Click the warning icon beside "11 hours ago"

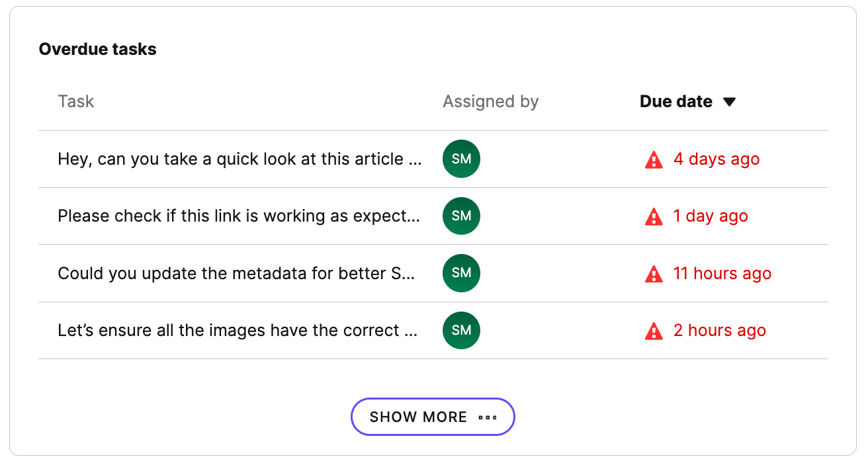(x=654, y=273)
